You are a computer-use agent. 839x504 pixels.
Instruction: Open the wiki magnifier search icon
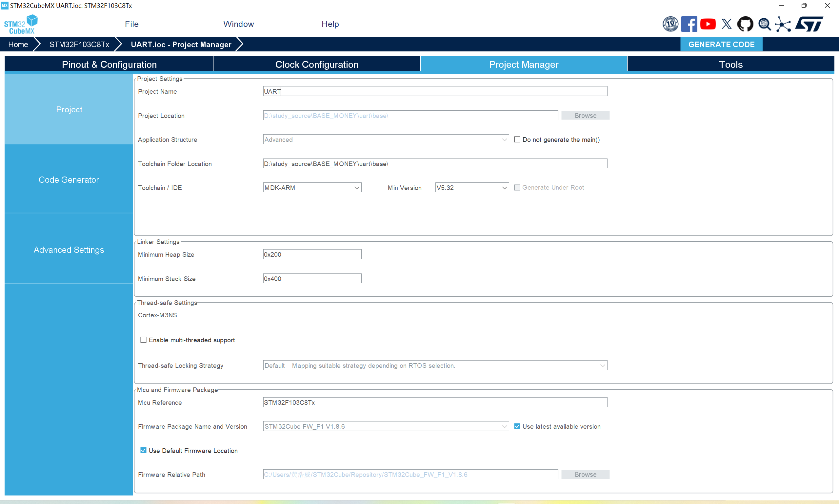click(764, 24)
